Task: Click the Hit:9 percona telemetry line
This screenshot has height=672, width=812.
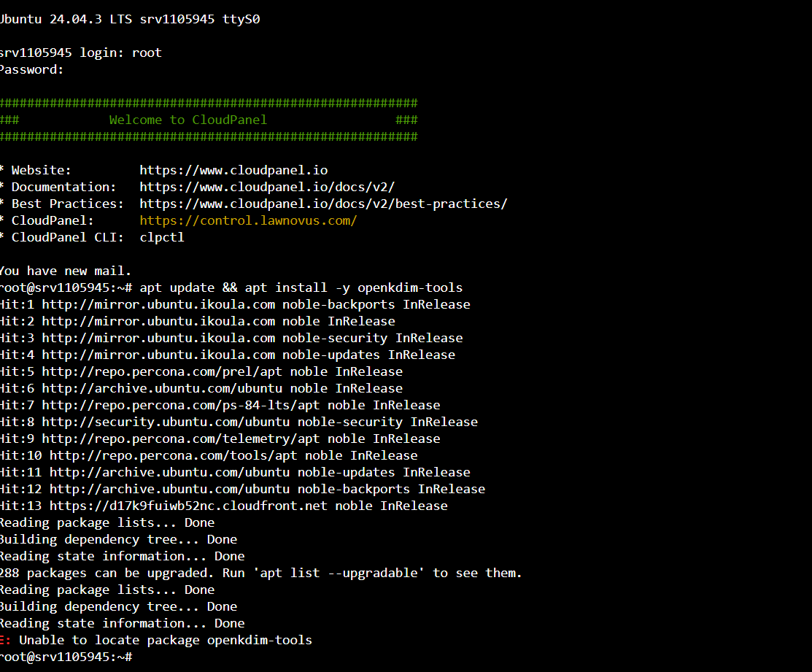Action: point(220,439)
